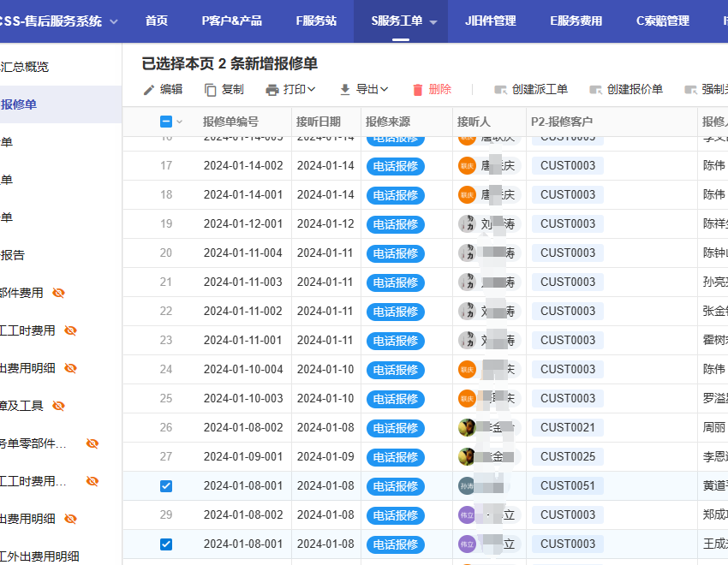Open the S服务工单 menu dropdown arrow
The image size is (728, 565).
tap(433, 21)
